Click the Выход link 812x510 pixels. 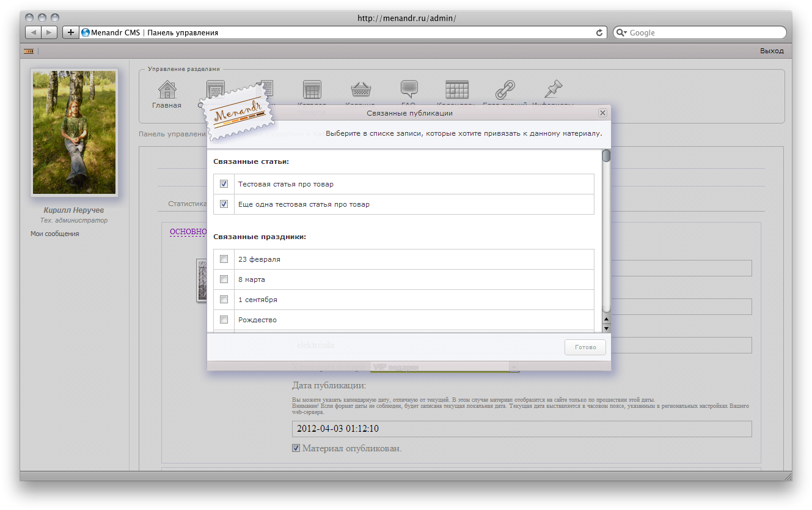(x=771, y=51)
